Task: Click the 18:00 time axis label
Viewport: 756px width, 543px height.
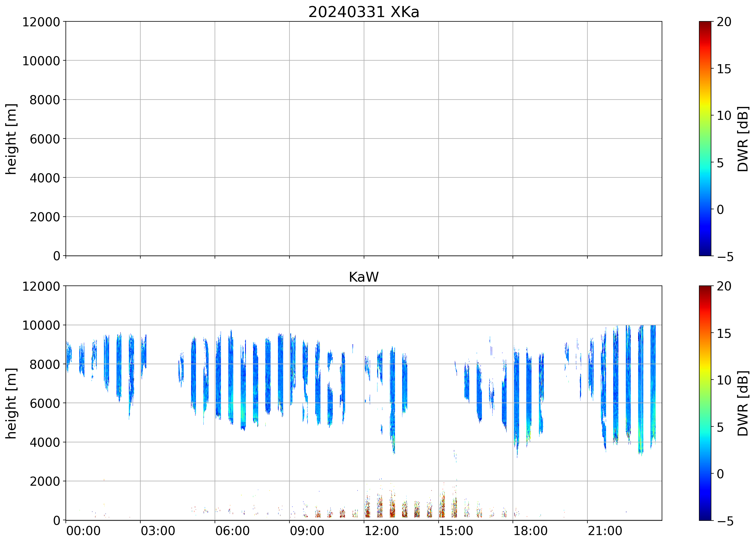Action: (530, 531)
